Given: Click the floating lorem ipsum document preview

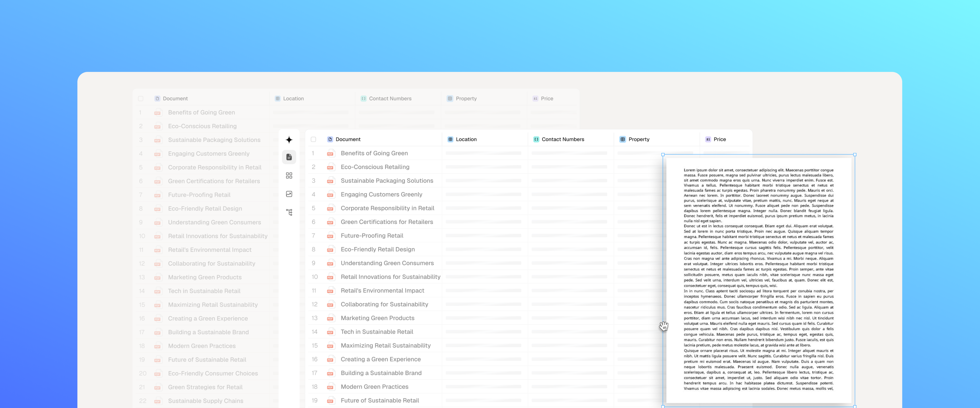Looking at the screenshot, I should (758, 280).
